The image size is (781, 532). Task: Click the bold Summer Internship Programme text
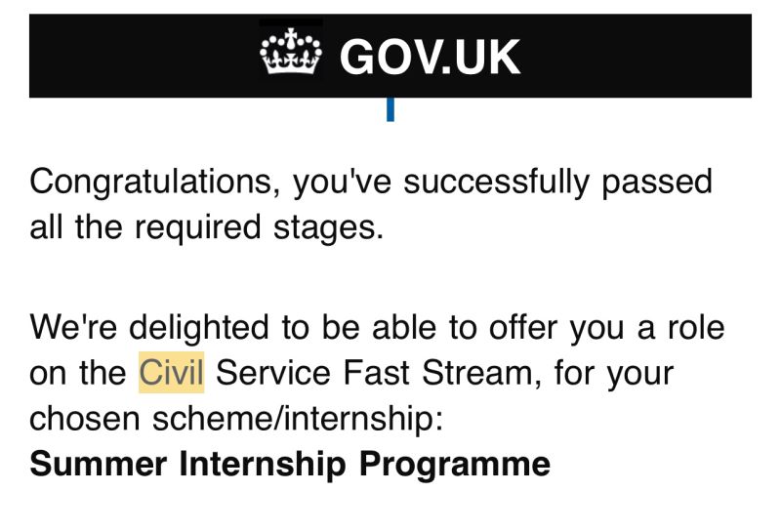click(290, 466)
